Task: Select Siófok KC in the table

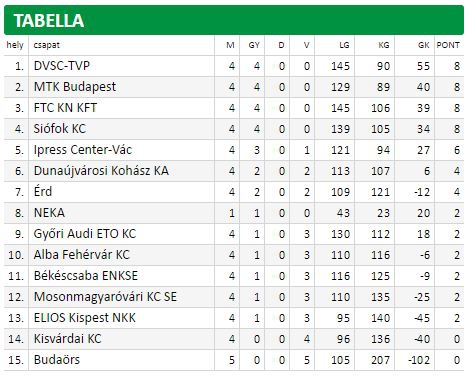Action: 60,129
